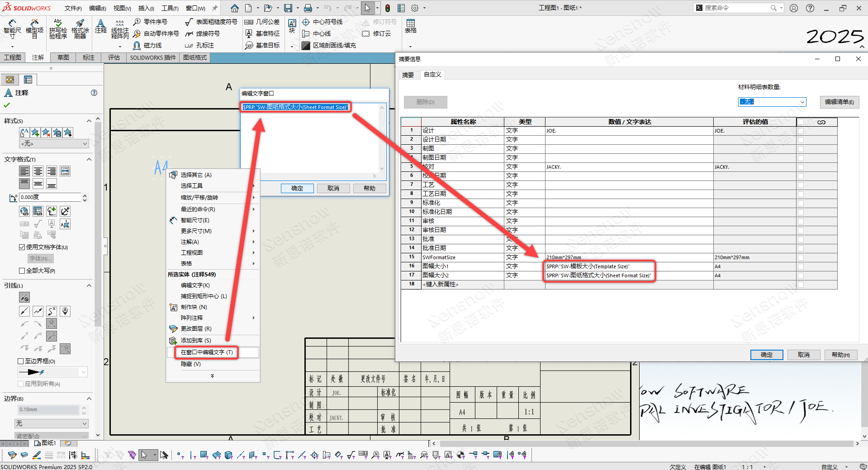Image resolution: width=868 pixels, height=470 pixels.
Task: Toggle Use document font checkbox
Action: point(22,247)
